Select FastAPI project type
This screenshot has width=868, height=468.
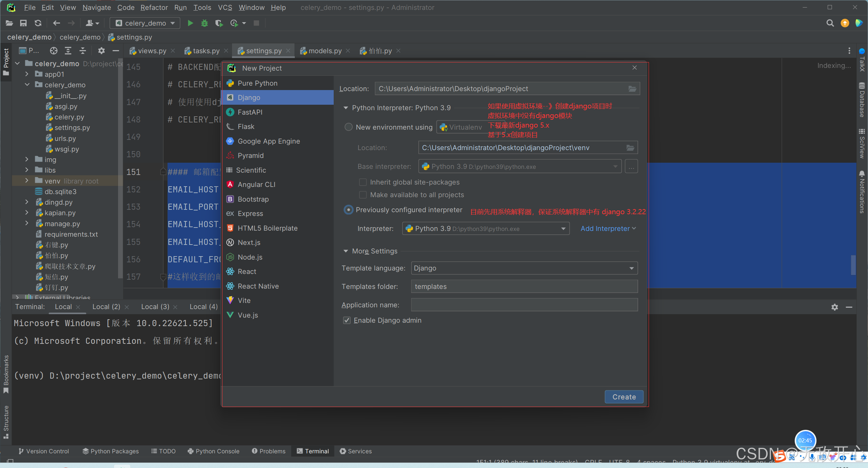coord(277,112)
